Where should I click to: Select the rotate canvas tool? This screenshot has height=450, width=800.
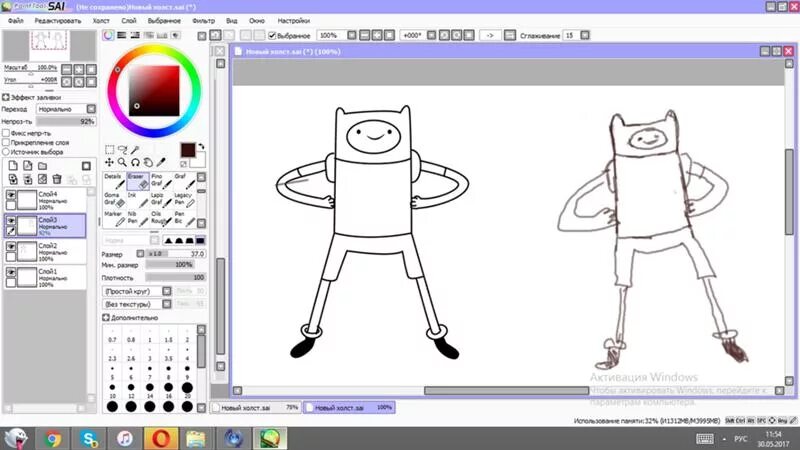[135, 162]
